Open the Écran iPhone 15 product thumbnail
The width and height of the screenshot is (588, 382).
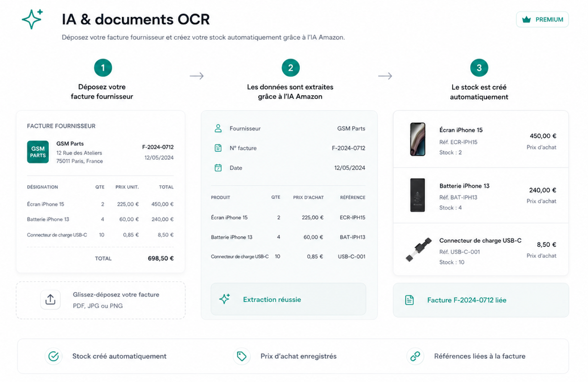click(418, 139)
